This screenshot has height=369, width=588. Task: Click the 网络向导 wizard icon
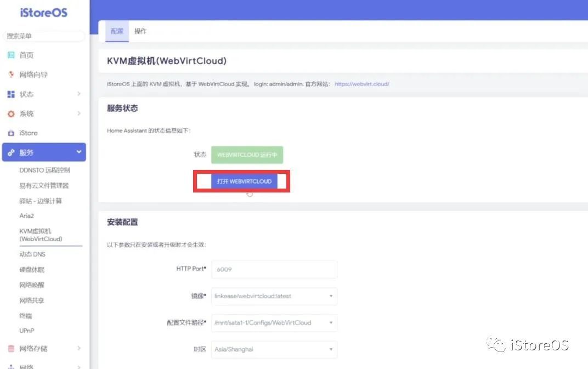[x=11, y=74]
